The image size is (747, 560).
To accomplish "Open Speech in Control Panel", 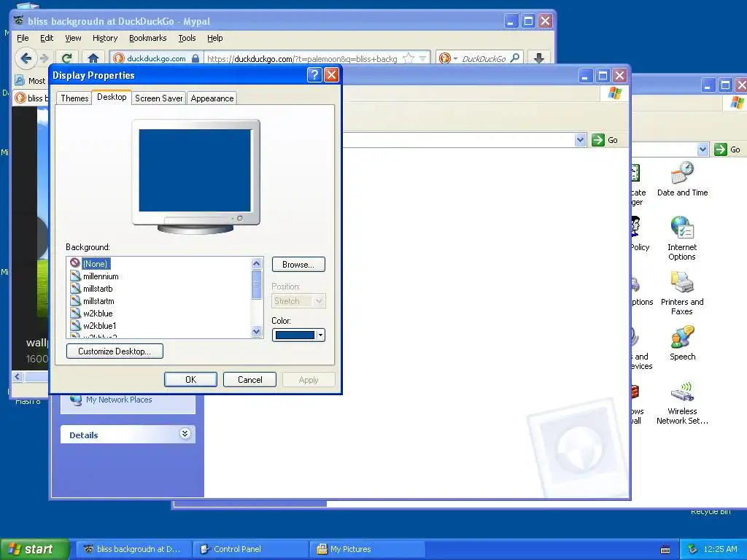I will point(682,343).
